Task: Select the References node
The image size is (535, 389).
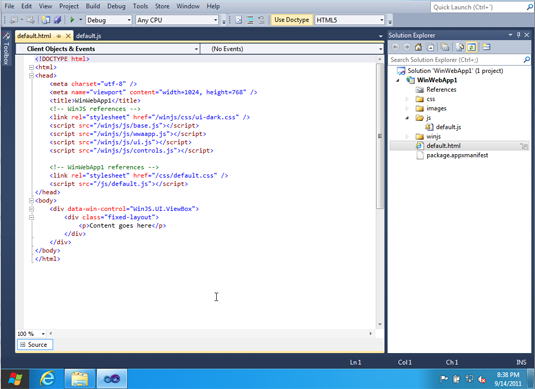Action: tap(441, 89)
